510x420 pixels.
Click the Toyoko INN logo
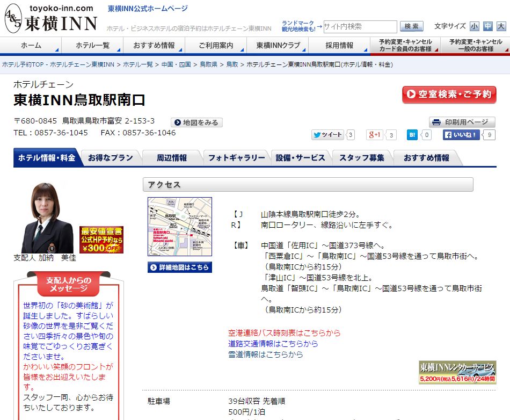(51, 18)
